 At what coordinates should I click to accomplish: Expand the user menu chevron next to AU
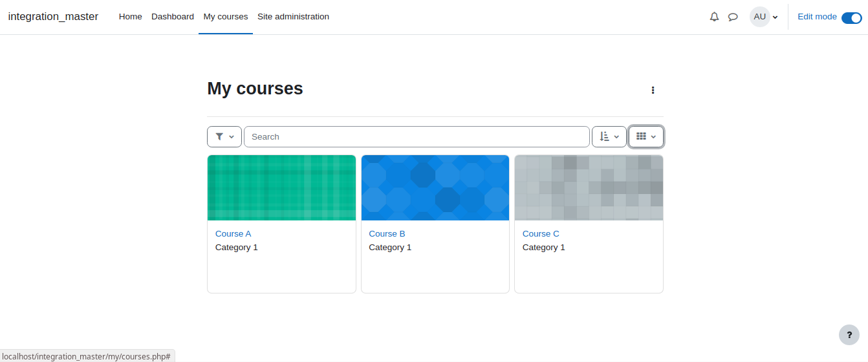[775, 17]
